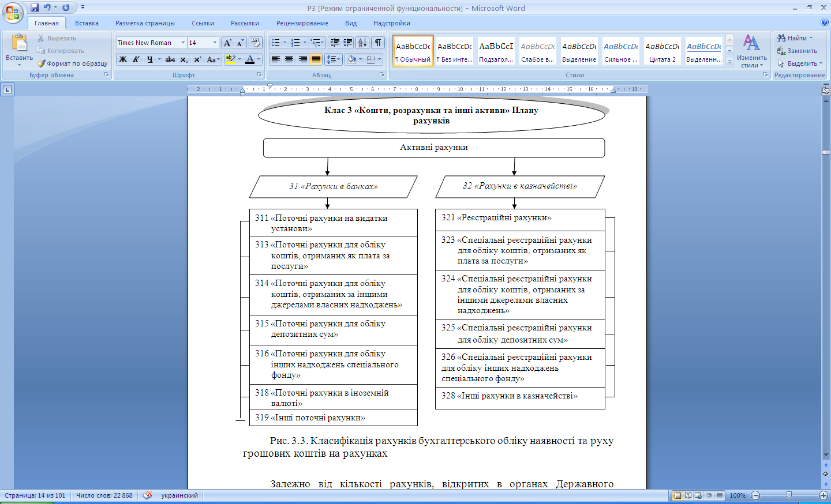Toggle justify alignment
This screenshot has width=831, height=504.
point(316,59)
